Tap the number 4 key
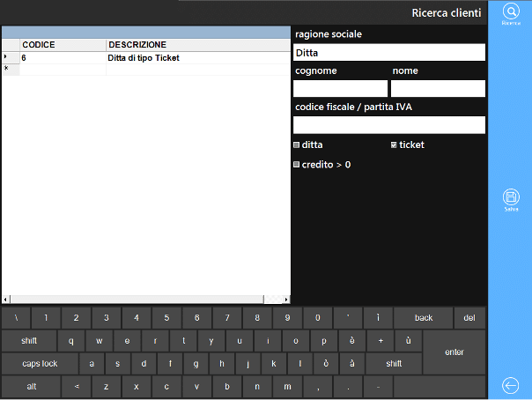Viewport: 532px width, 400px height. click(x=137, y=317)
